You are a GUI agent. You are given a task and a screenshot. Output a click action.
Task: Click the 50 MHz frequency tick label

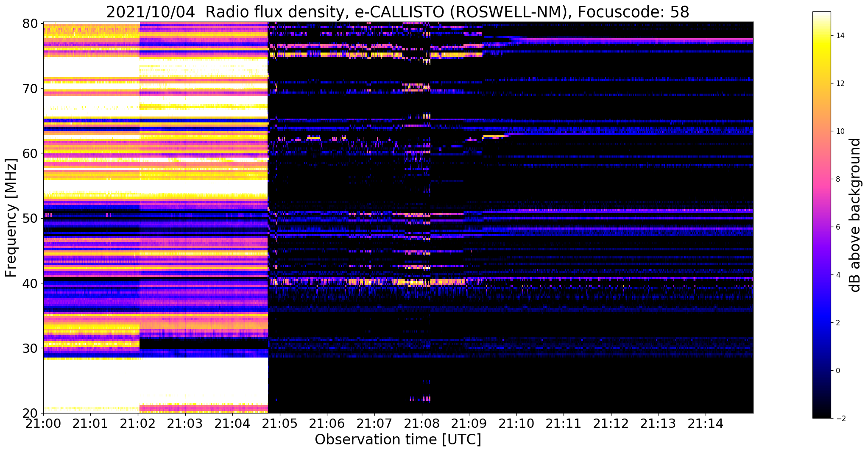30,218
